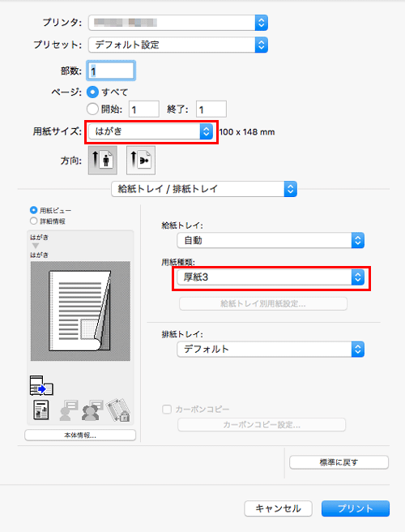
Task: Click printer output status icon with blue arrow
Action: coord(41,385)
